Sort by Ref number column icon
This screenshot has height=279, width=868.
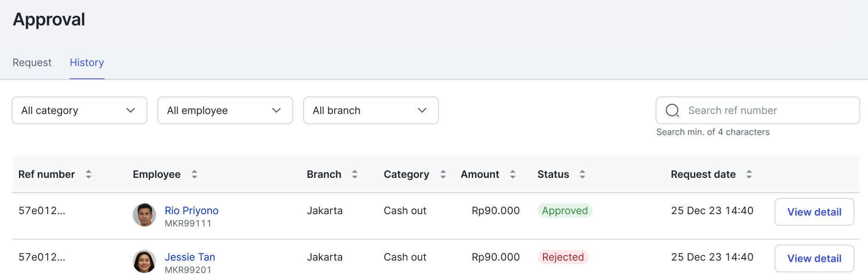click(88, 174)
